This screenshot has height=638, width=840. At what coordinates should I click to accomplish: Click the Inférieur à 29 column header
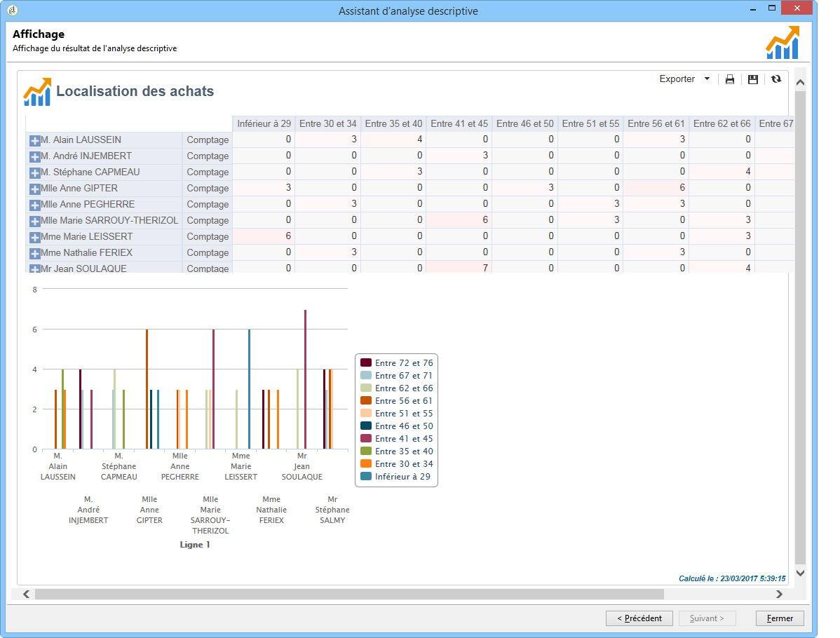click(x=264, y=124)
